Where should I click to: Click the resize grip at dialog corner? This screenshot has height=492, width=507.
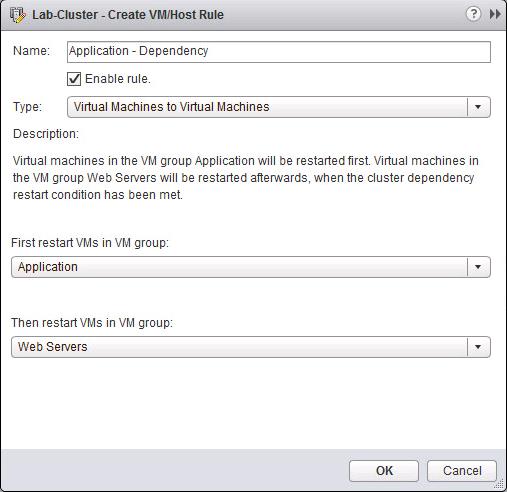(x=500, y=485)
